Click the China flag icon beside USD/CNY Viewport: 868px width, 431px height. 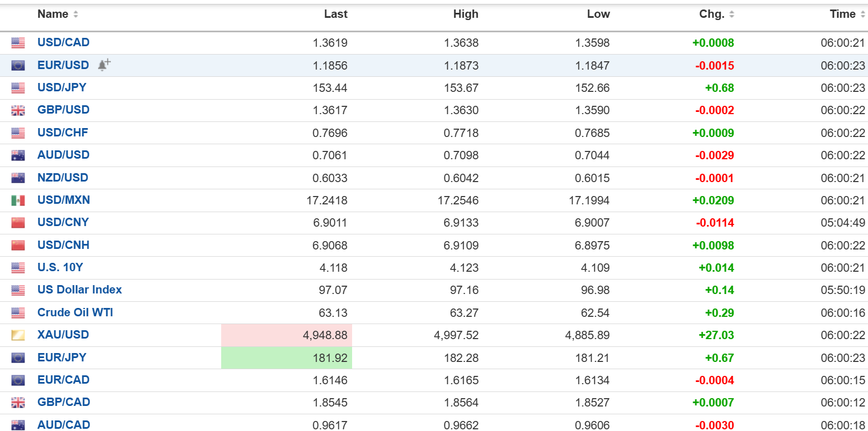click(x=18, y=223)
